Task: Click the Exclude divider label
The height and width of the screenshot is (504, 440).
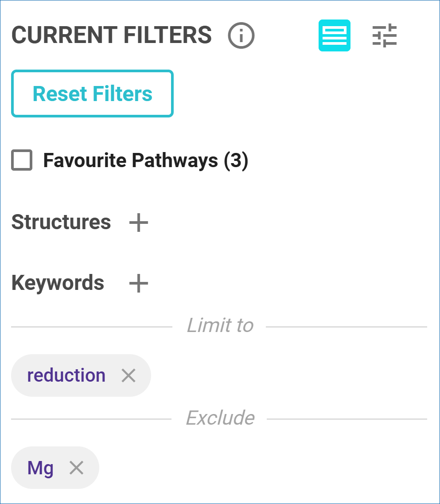Action: pyautogui.click(x=220, y=418)
